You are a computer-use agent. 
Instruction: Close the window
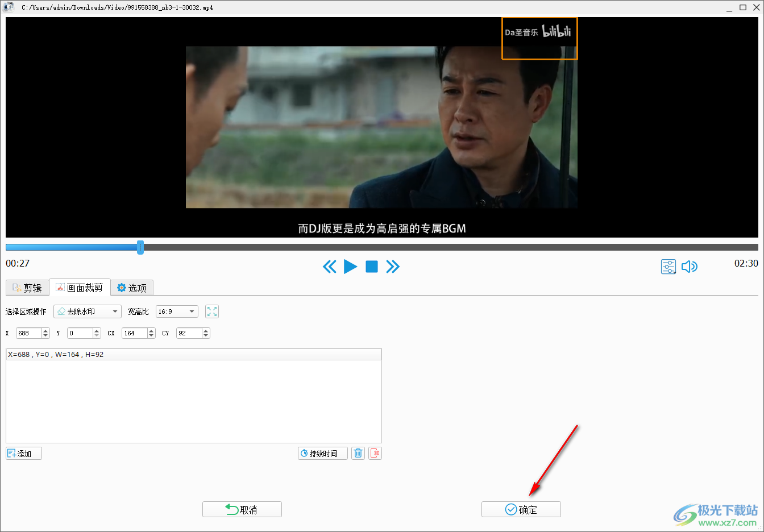tap(756, 7)
